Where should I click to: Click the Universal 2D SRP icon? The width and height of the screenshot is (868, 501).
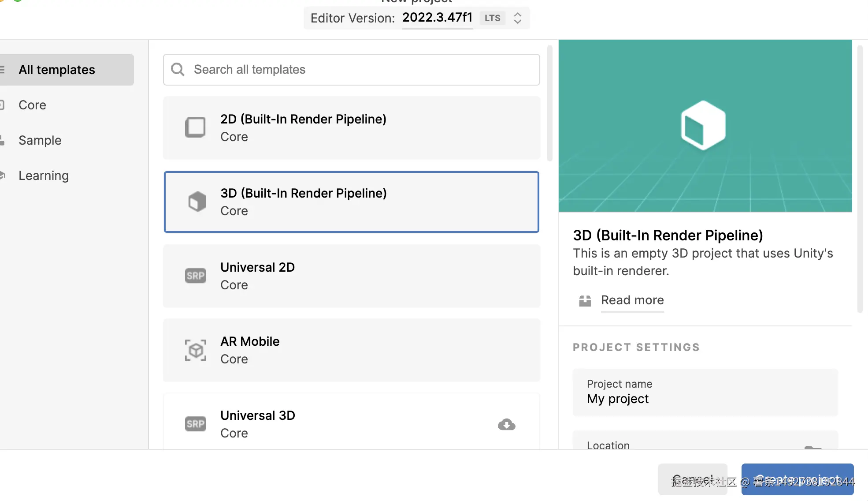195,276
